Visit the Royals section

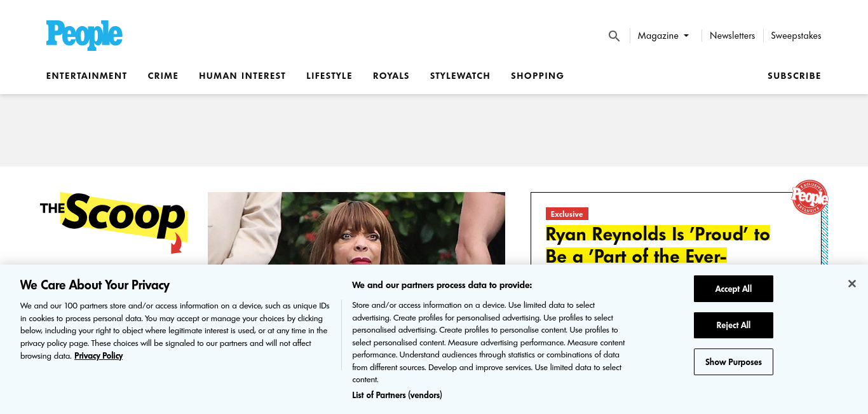point(391,76)
